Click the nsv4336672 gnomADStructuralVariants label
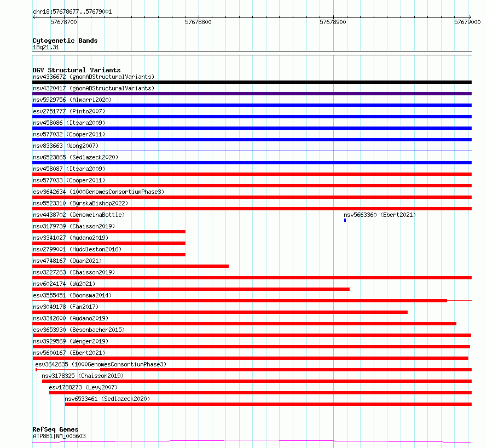The image size is (487, 448). point(94,77)
